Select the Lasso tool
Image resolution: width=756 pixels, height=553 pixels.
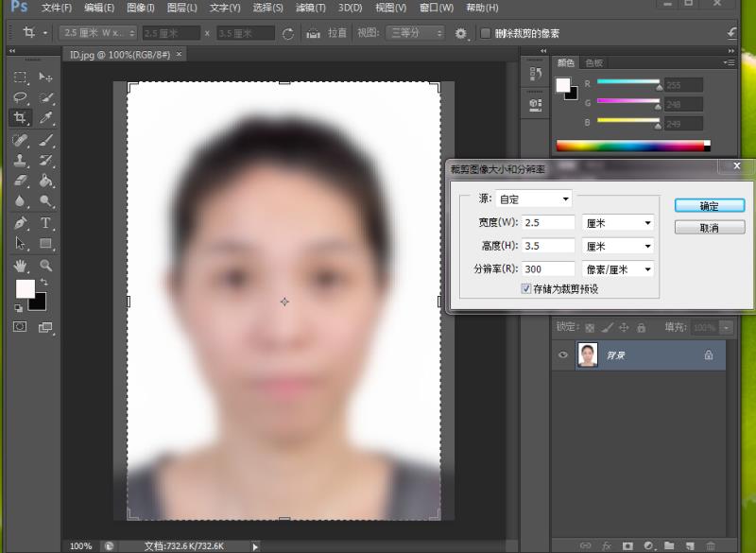pos(21,96)
